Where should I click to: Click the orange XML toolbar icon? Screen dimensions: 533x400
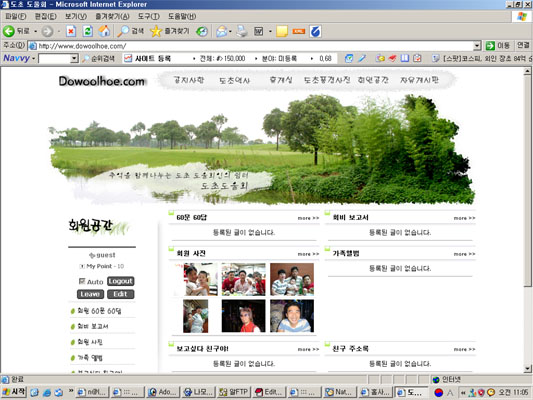[x=298, y=31]
